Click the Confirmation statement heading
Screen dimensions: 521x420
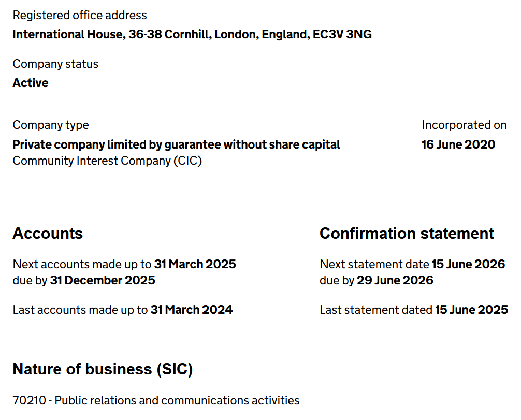407,234
